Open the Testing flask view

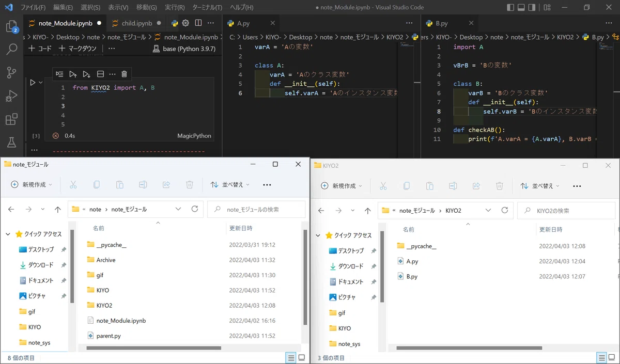pos(11,143)
